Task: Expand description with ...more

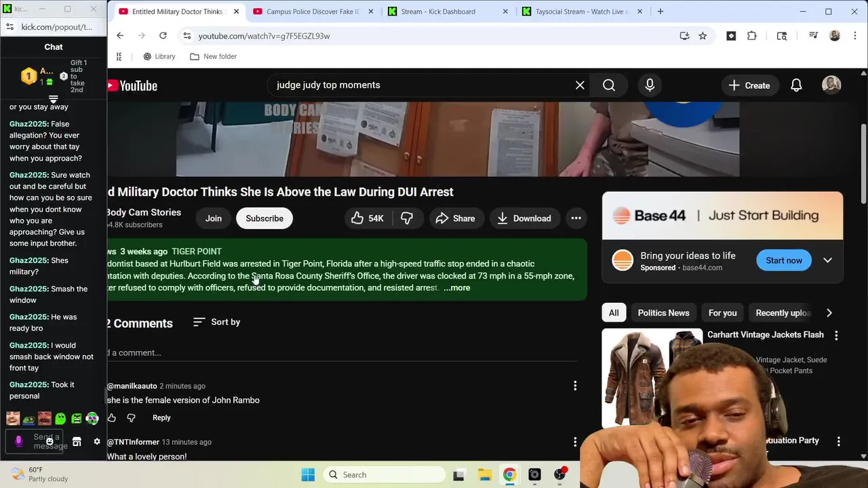Action: click(x=457, y=287)
